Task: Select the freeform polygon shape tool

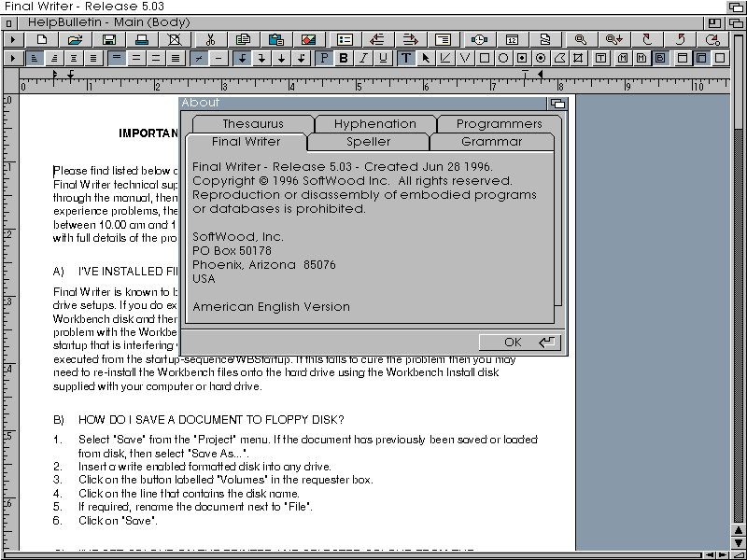Action: tap(560, 58)
